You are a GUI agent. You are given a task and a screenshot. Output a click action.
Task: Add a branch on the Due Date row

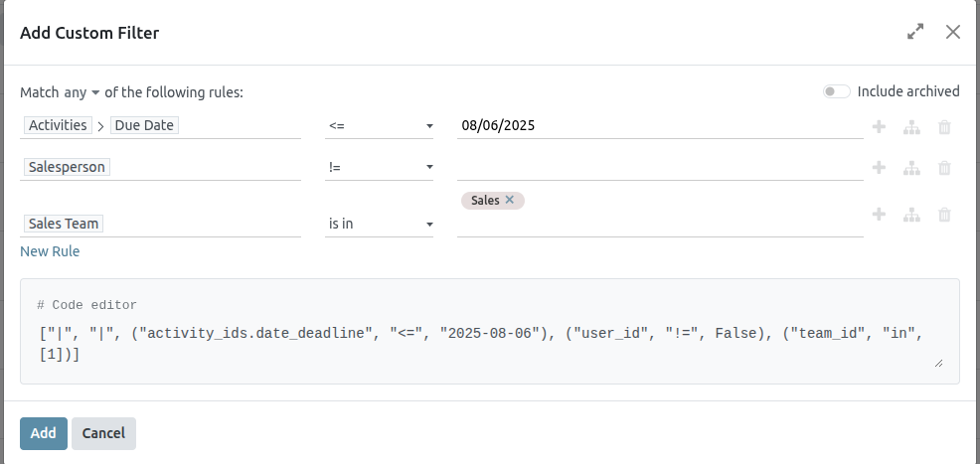(910, 126)
